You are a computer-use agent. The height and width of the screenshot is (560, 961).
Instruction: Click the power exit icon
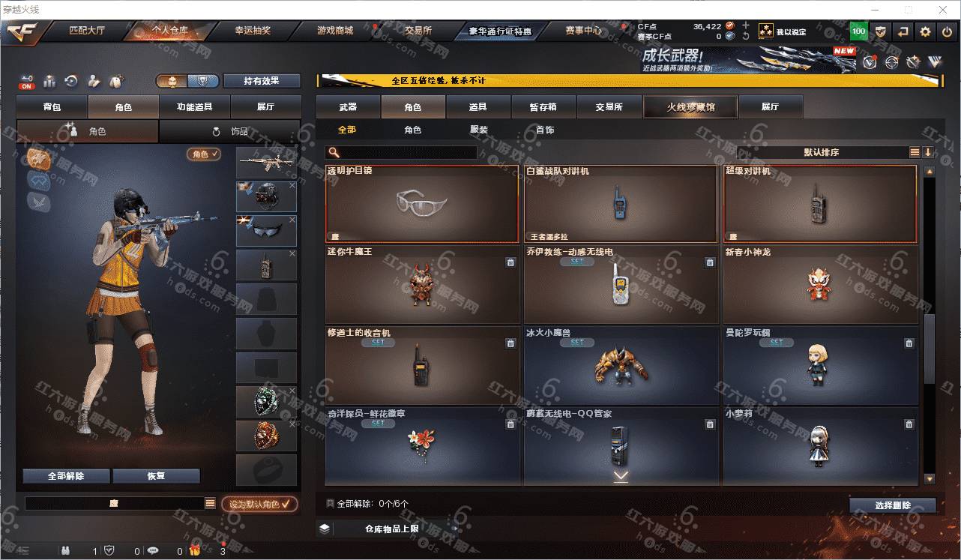point(946,31)
